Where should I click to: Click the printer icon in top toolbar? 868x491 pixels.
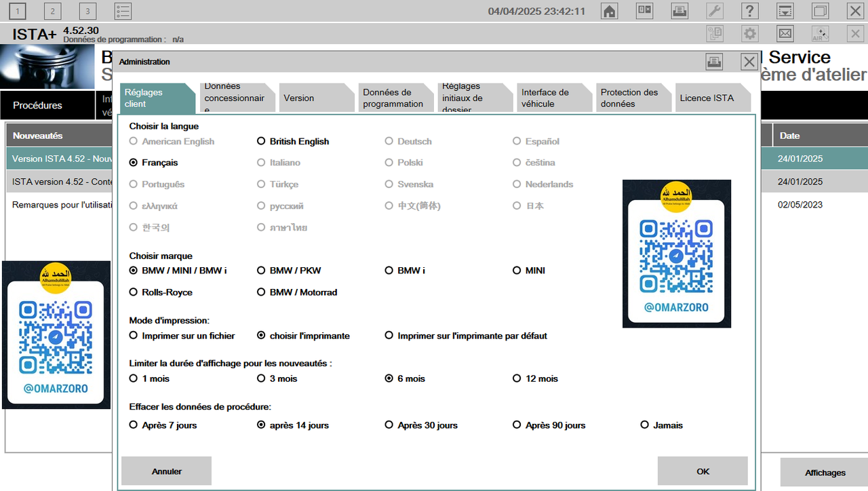point(679,11)
